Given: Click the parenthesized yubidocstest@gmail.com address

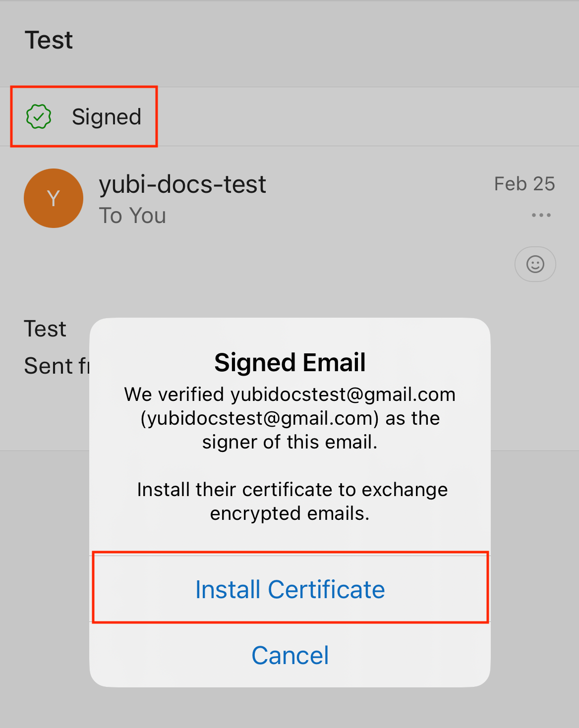Looking at the screenshot, I should point(260,418).
